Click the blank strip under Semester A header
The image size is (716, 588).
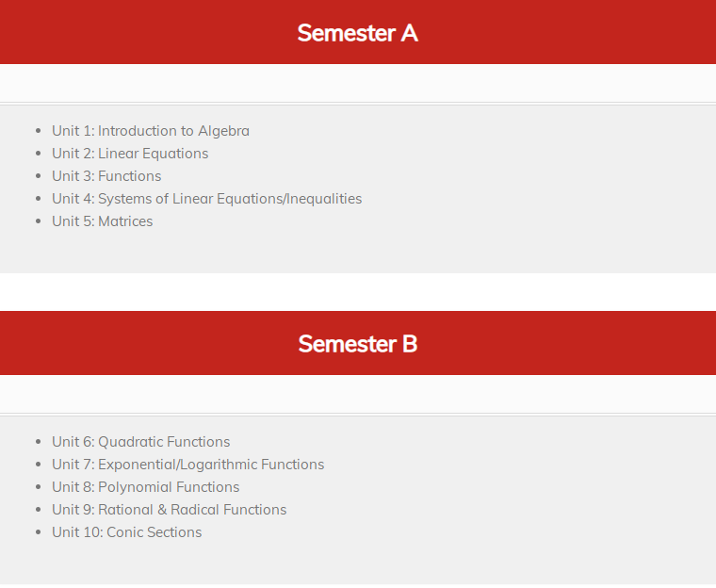pos(358,83)
